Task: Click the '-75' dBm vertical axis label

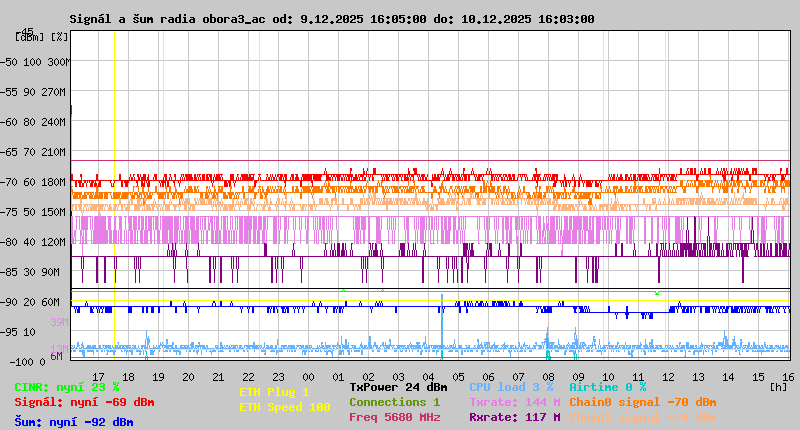Action: coord(9,212)
